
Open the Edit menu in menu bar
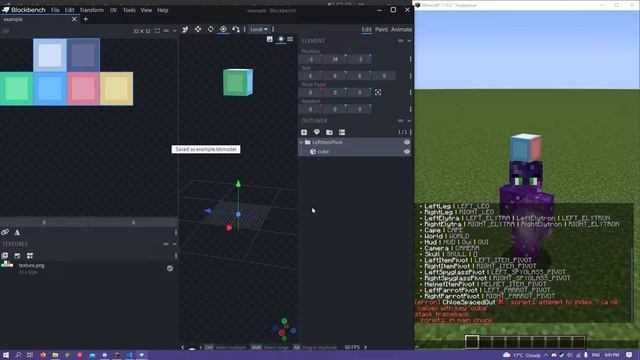click(x=69, y=10)
